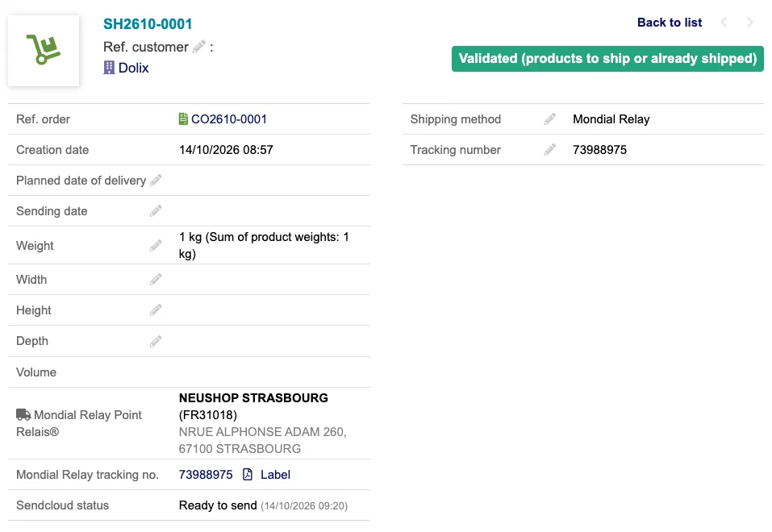Click the shipment cart thumbnail image
The width and height of the screenshot is (772, 532).
[44, 50]
